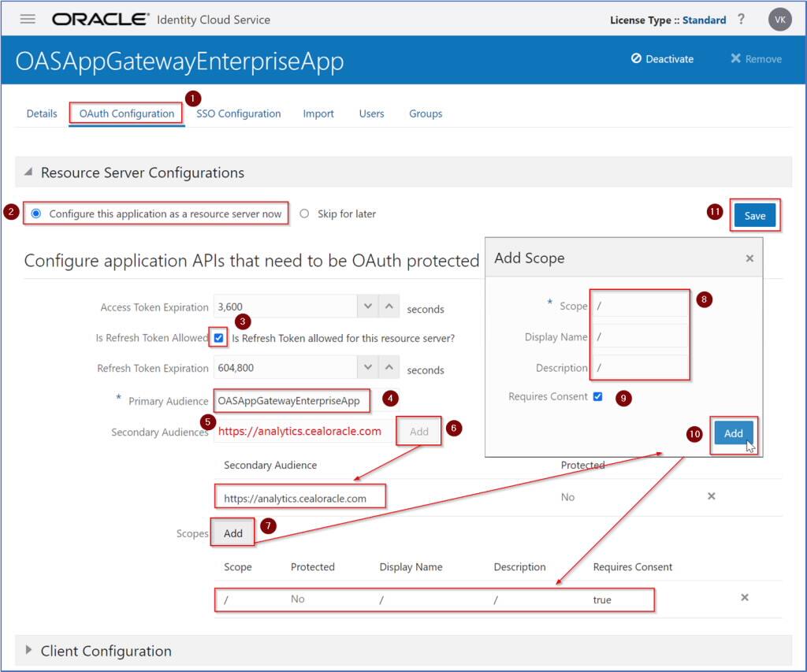Viewport: 807px width, 672px height.
Task: Open the Users tab
Action: (371, 113)
